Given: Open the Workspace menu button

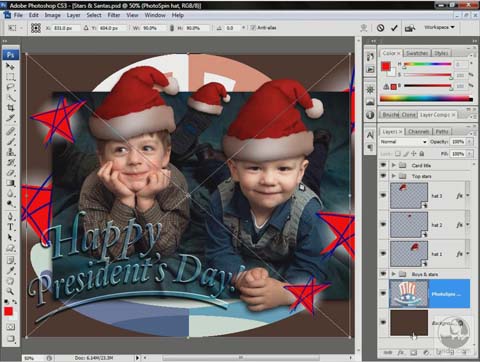Looking at the screenshot, I should [x=439, y=27].
